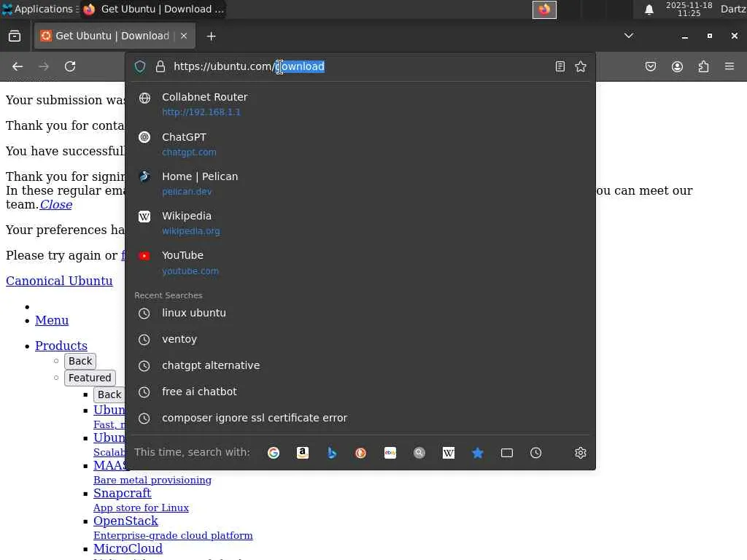
Task: Bookmark this page with the star
Action: click(x=580, y=66)
